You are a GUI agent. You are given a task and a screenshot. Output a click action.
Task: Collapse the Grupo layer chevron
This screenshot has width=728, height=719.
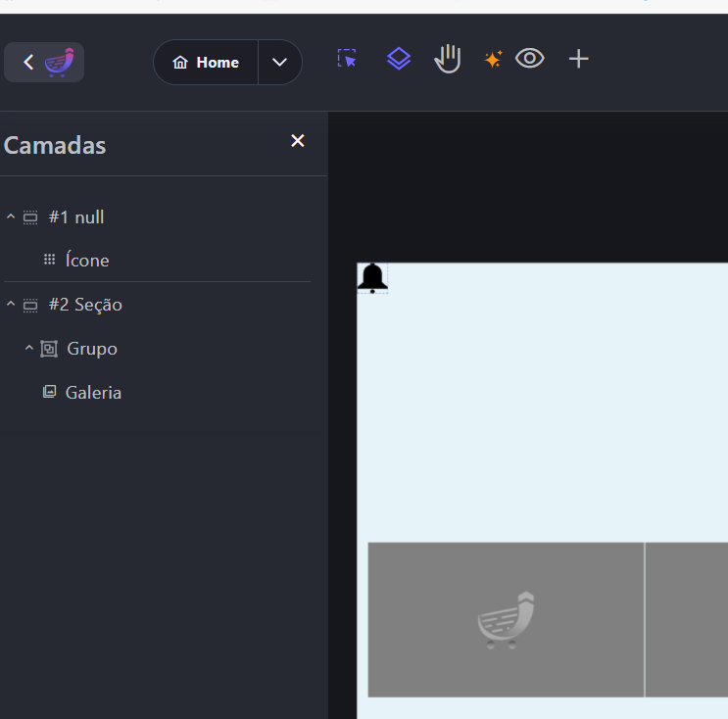(x=29, y=349)
